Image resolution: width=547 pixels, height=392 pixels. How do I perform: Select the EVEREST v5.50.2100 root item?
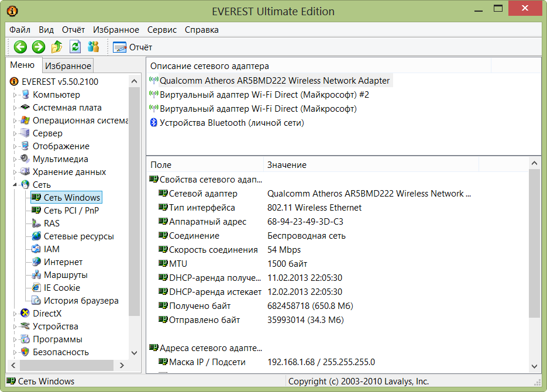(x=55, y=81)
